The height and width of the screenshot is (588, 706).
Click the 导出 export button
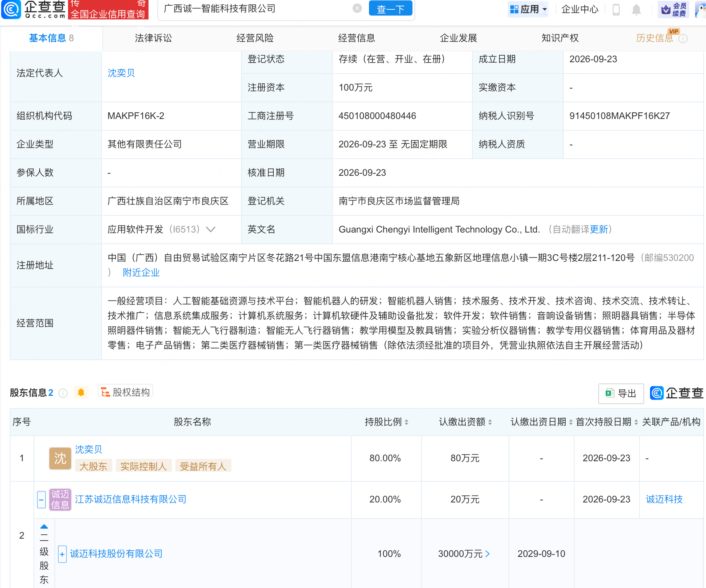[621, 394]
